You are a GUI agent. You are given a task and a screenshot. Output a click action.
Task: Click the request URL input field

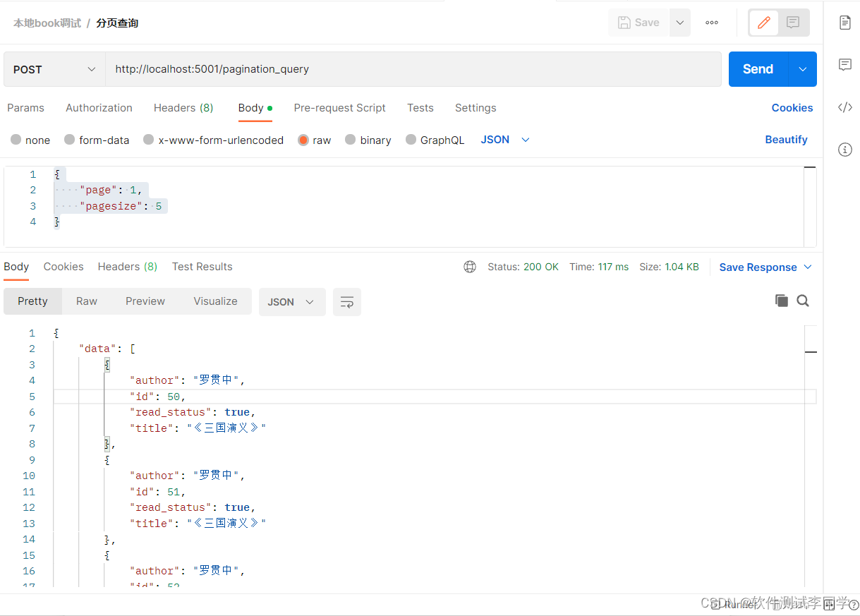413,69
